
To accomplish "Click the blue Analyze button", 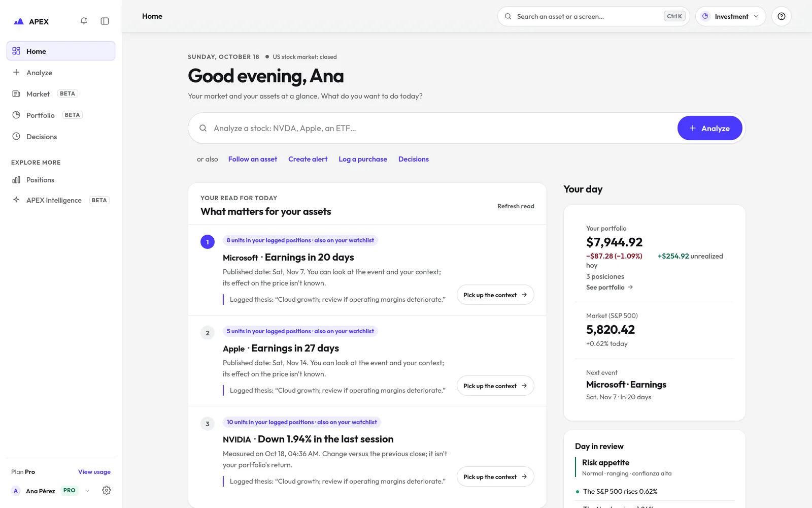I will coord(709,128).
